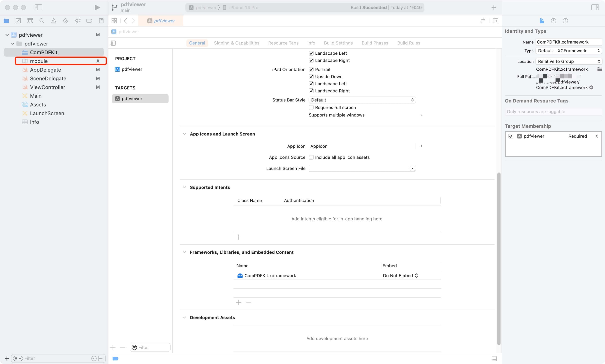Open the Symbol navigator

point(30,21)
